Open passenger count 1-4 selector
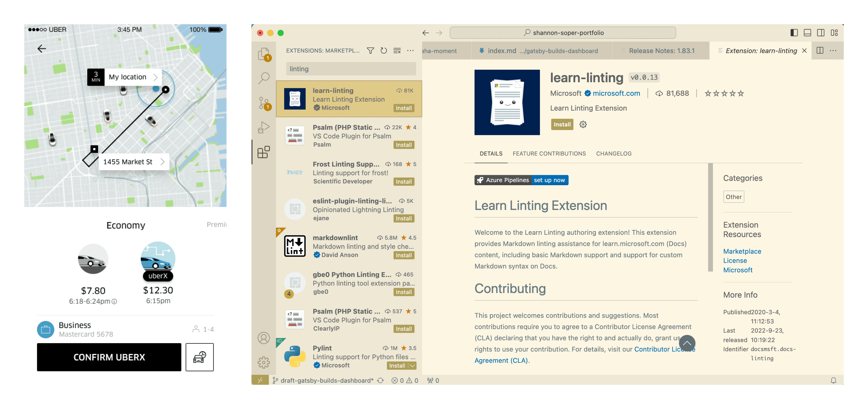This screenshot has height=409, width=868. [203, 329]
